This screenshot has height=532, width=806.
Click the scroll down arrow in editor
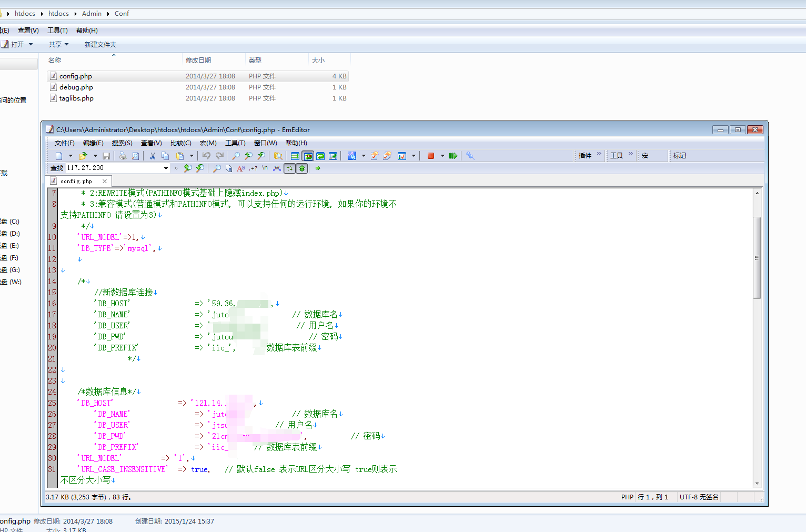[757, 483]
